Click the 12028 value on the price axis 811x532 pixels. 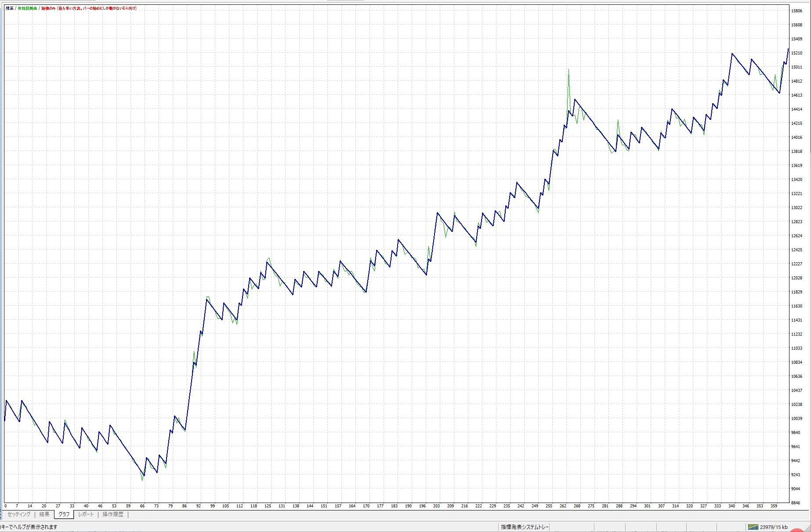pos(797,278)
